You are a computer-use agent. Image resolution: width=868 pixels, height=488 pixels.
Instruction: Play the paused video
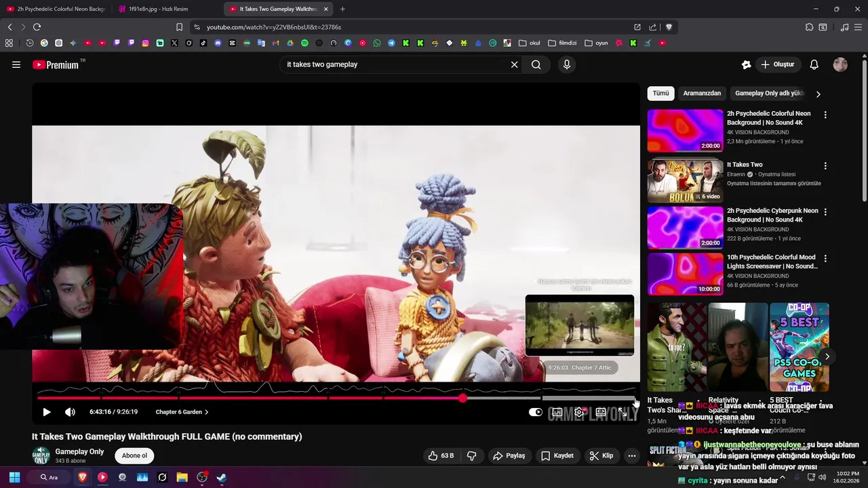47,412
